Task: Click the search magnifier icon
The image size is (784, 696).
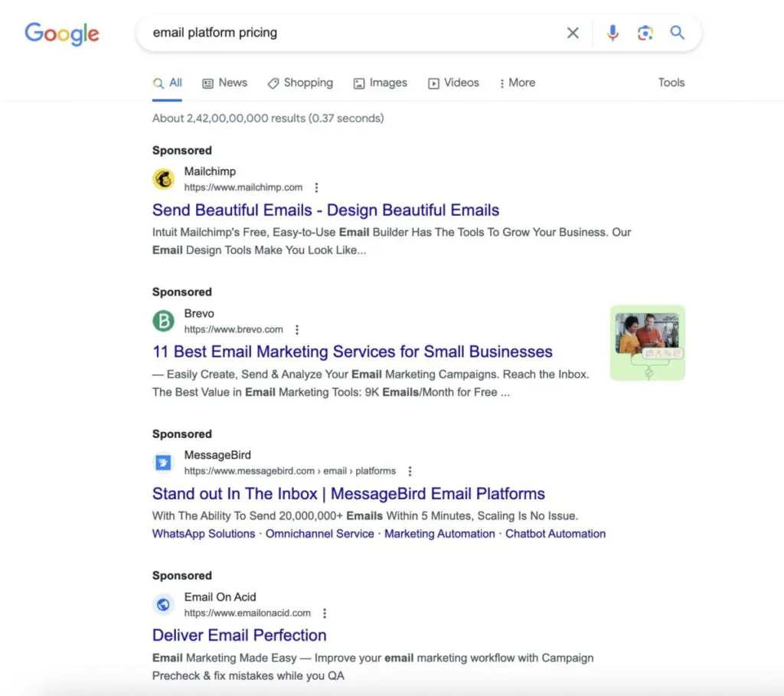Action: point(677,33)
